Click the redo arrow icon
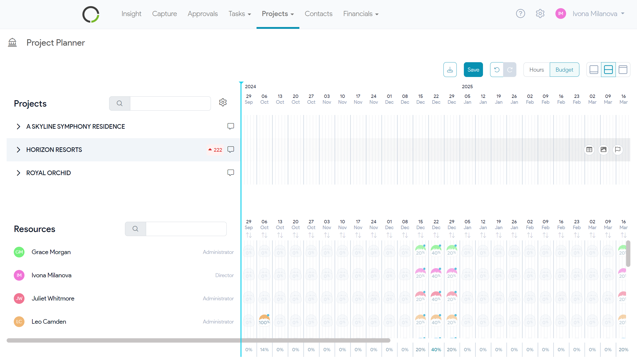 point(509,70)
